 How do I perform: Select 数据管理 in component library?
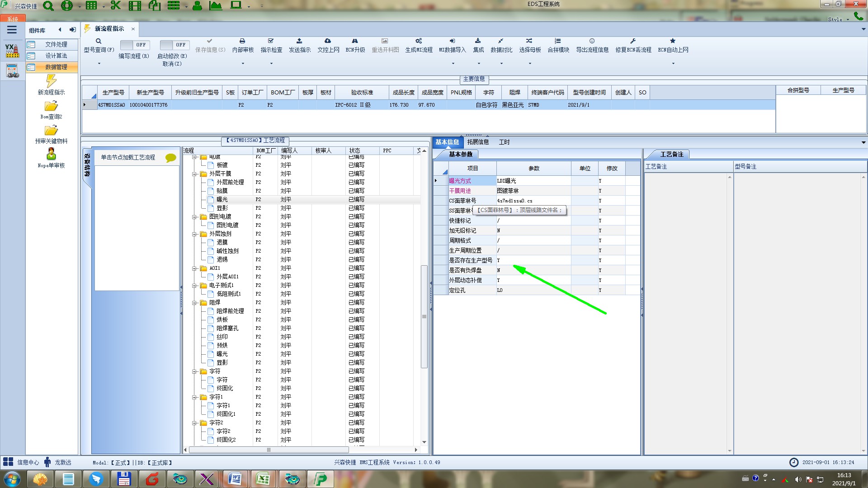coord(56,67)
